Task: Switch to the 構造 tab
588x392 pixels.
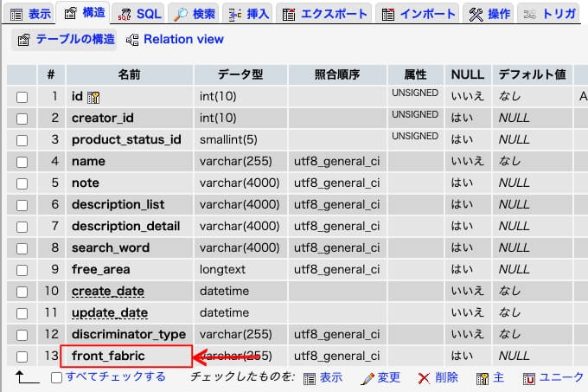Action: click(84, 13)
